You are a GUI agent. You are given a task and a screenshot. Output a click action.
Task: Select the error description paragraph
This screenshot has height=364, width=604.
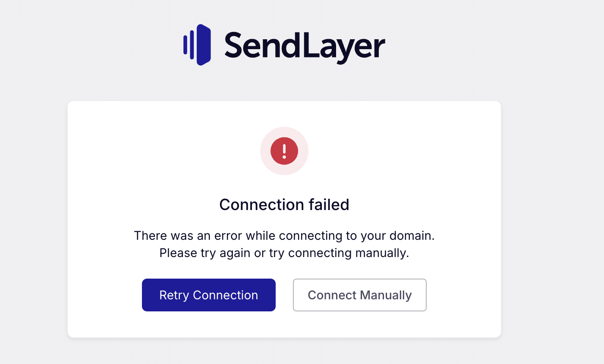point(284,244)
